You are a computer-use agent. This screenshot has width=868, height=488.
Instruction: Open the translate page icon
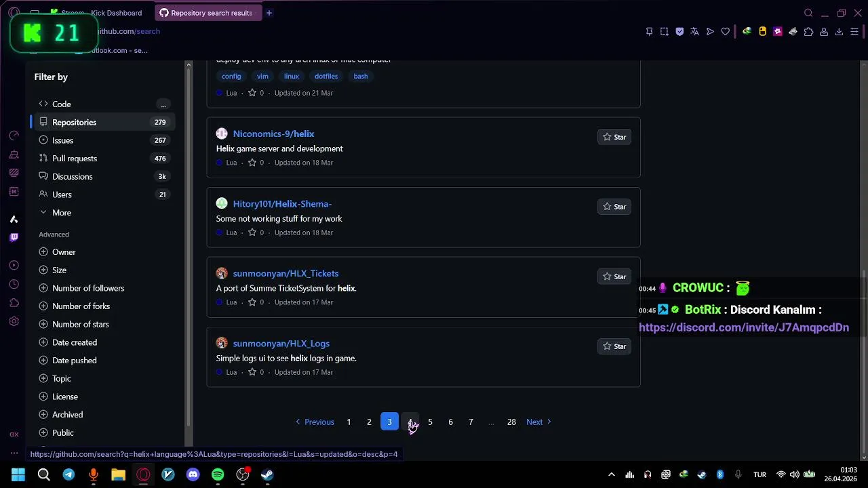pos(694,31)
